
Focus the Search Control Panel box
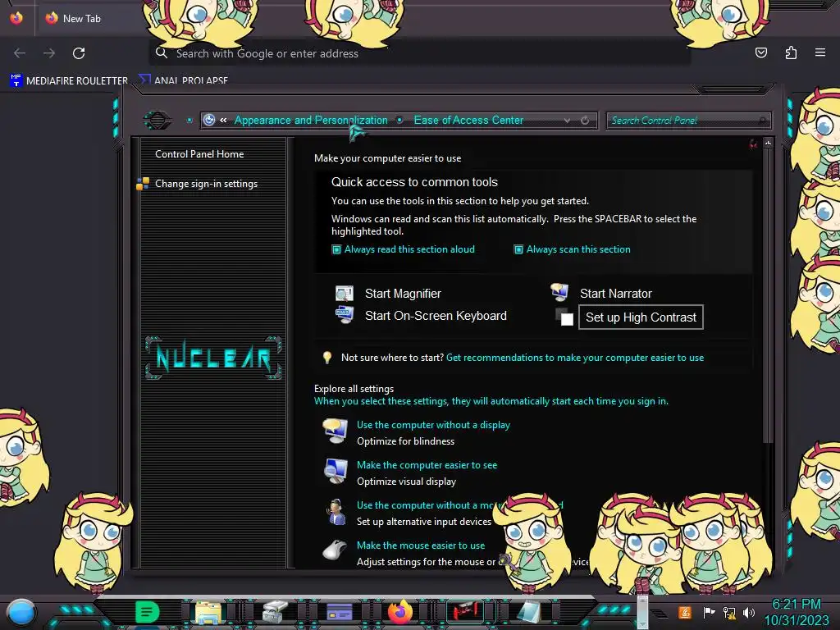point(688,121)
